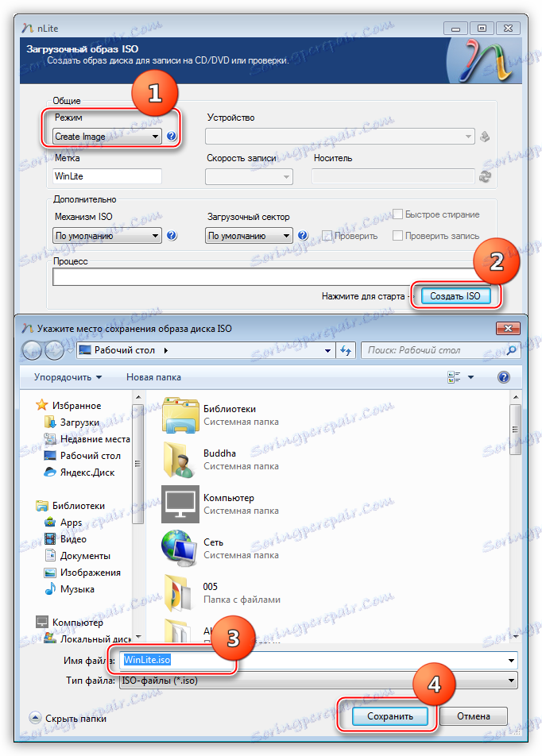Image resolution: width=542 pixels, height=756 pixels.
Task: Open the Механизм ISO dropdown
Action: [x=107, y=236]
